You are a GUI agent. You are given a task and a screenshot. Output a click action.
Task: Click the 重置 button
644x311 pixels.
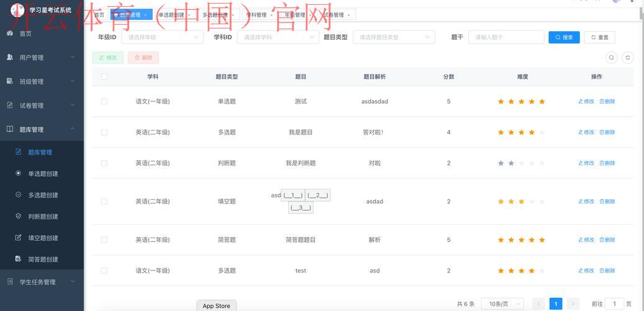pos(600,37)
